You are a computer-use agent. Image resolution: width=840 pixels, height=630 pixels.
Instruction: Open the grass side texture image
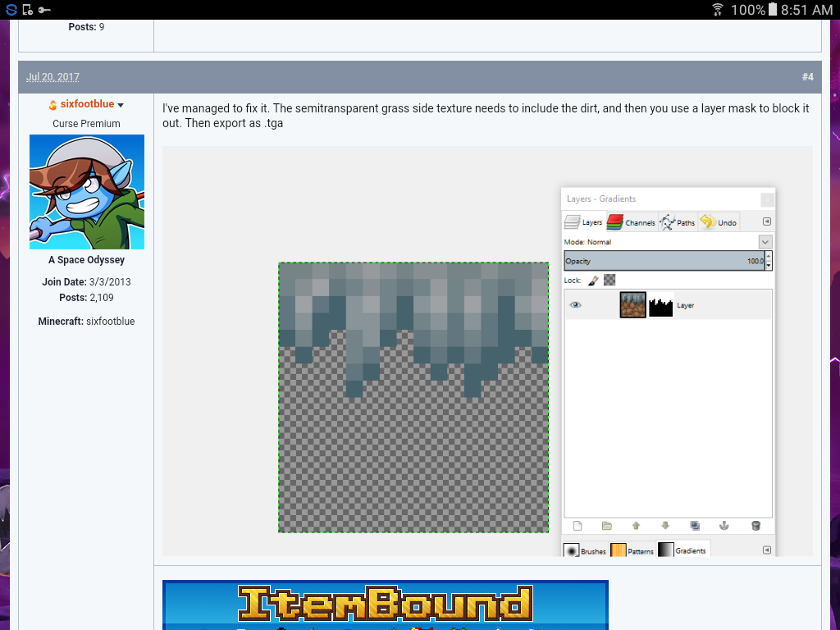coord(413,397)
